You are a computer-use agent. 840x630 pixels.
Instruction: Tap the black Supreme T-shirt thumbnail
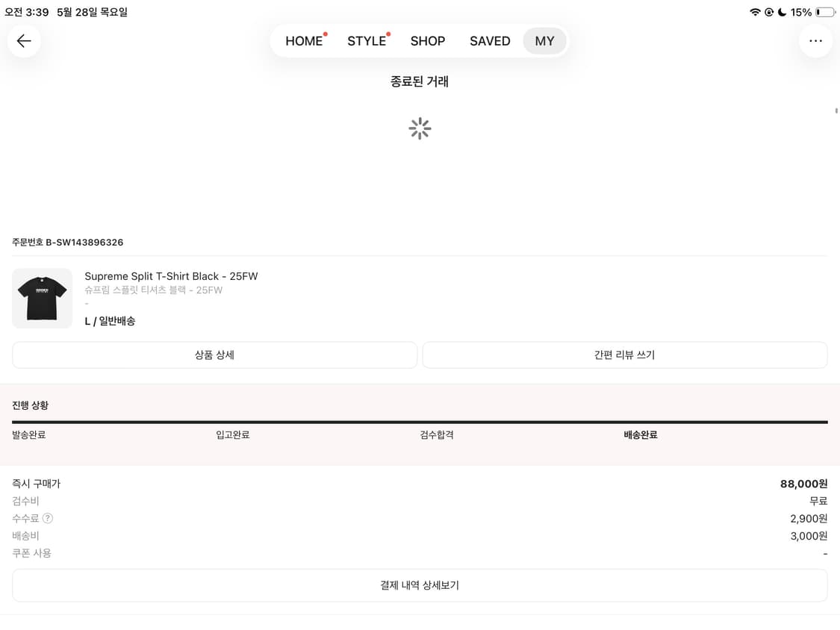coord(43,298)
